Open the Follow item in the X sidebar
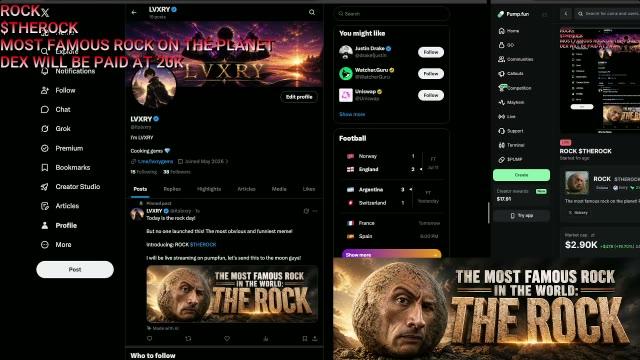640x360 pixels. point(58,90)
